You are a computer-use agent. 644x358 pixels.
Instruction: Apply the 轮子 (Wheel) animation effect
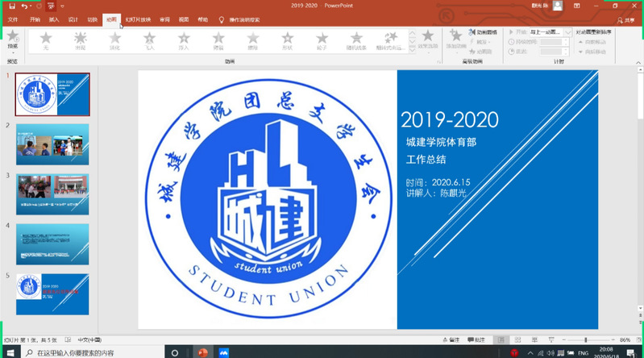322,40
